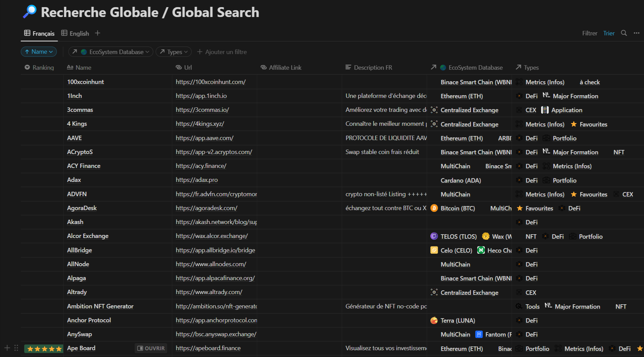
Task: Click Major Formation icon in 1Inch row
Action: [546, 96]
